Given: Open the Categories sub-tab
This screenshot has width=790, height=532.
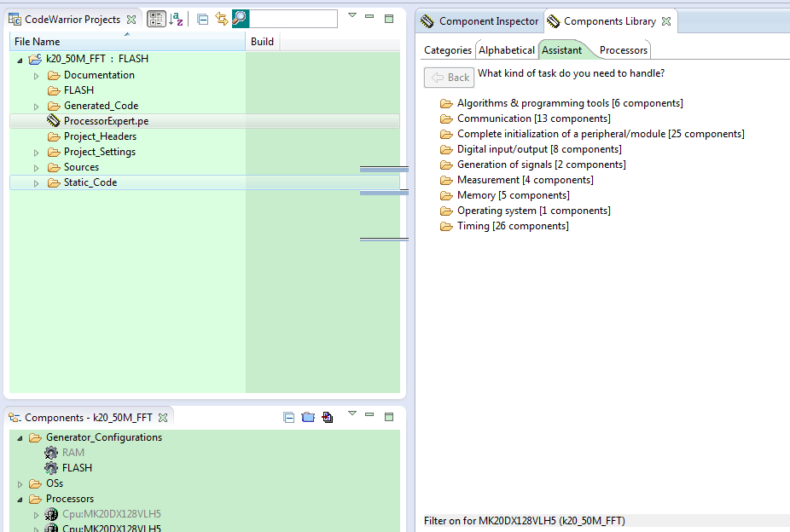Looking at the screenshot, I should tap(447, 50).
